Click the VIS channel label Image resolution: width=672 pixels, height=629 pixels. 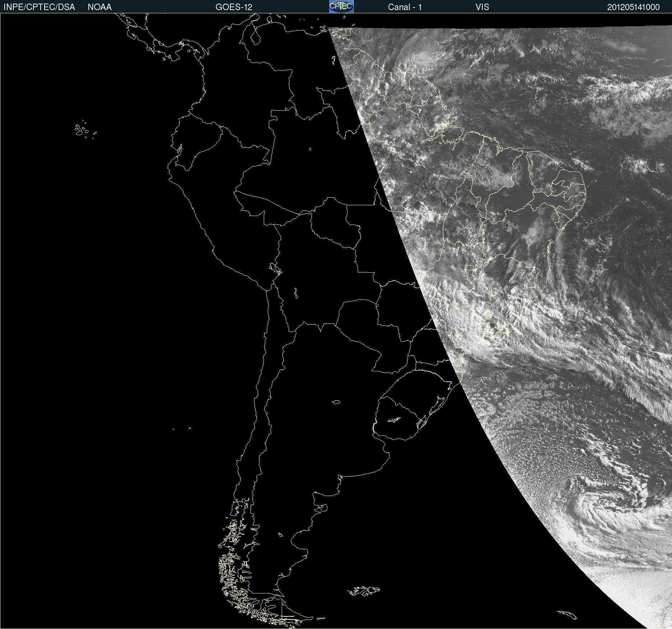[x=482, y=7]
